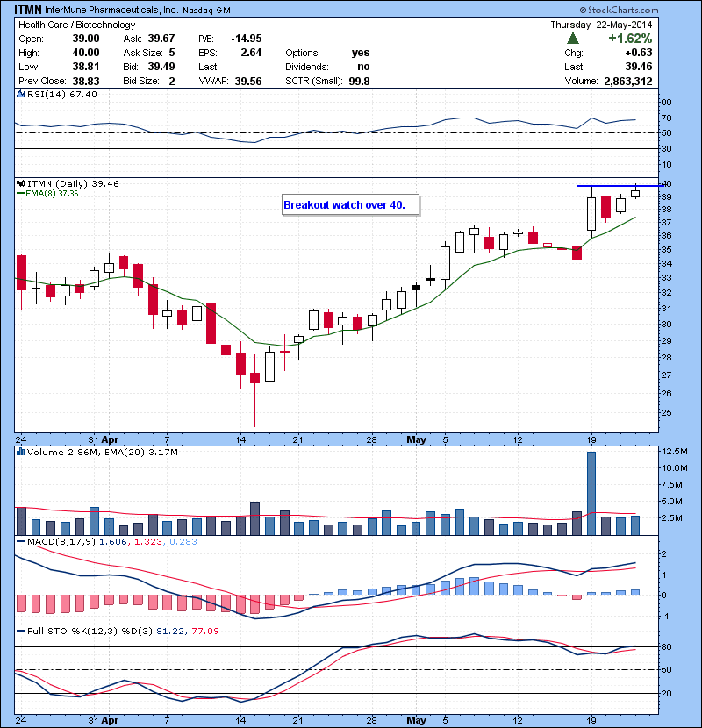Click the Dividends 'no' value
The width and height of the screenshot is (702, 728).
[x=363, y=67]
